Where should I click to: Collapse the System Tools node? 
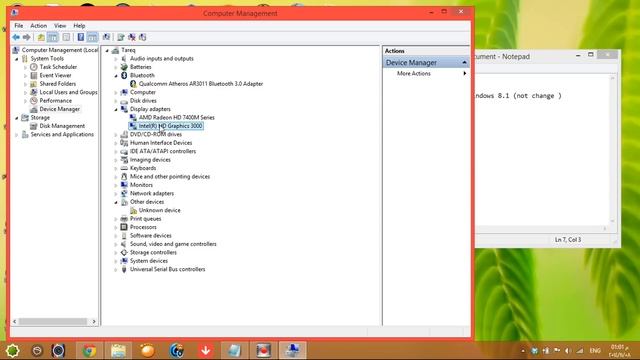pyautogui.click(x=17, y=59)
